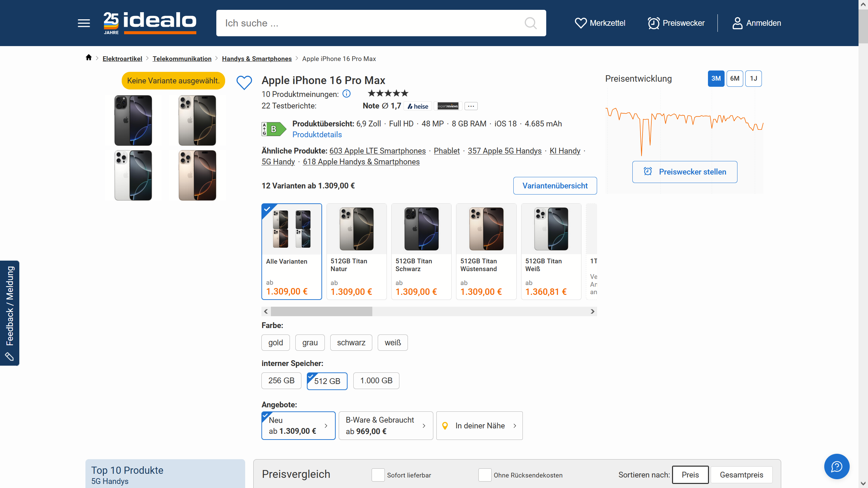The image size is (868, 488).
Task: Toggle Sofort lieferbar checkbox
Action: (x=378, y=475)
